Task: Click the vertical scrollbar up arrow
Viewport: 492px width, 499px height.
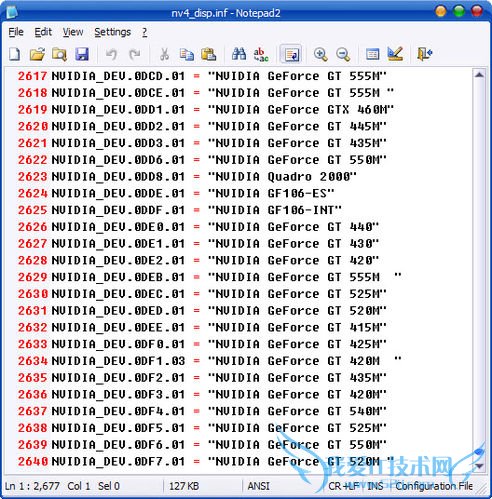Action: (479, 75)
